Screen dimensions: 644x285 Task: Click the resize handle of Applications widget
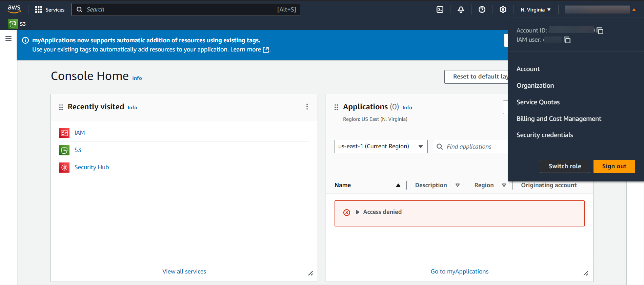click(586, 273)
